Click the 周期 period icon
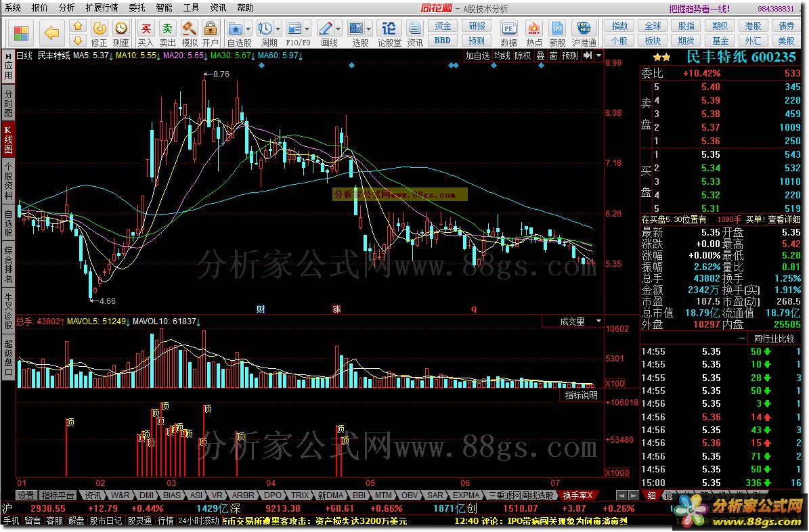Viewport: 809px width, 532px height. (x=265, y=28)
